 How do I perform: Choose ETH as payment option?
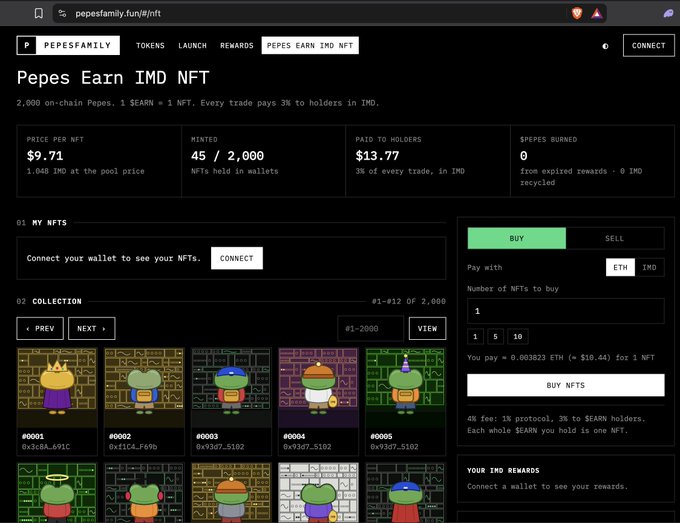(620, 268)
